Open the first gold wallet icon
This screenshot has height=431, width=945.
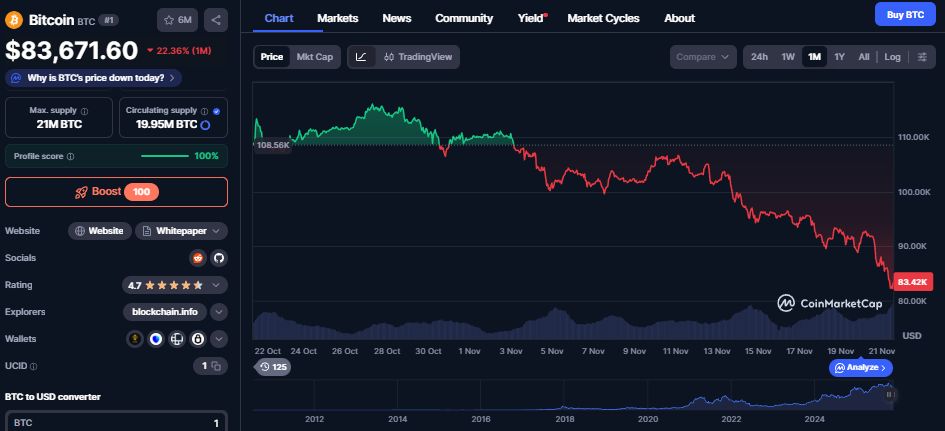pos(135,339)
